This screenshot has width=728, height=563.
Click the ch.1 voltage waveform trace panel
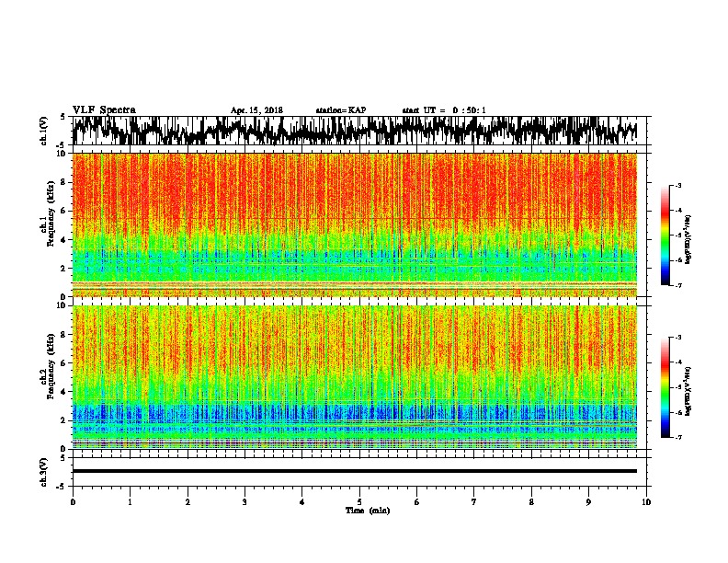point(361,131)
